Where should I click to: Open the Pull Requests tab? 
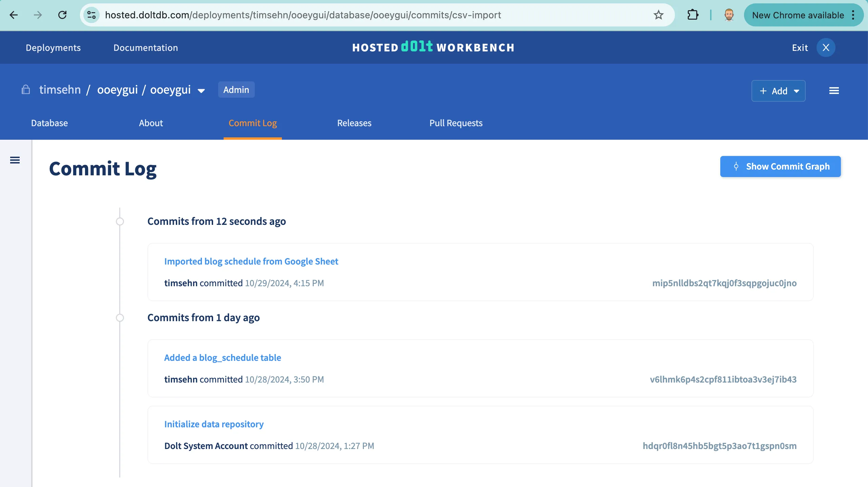tap(456, 123)
